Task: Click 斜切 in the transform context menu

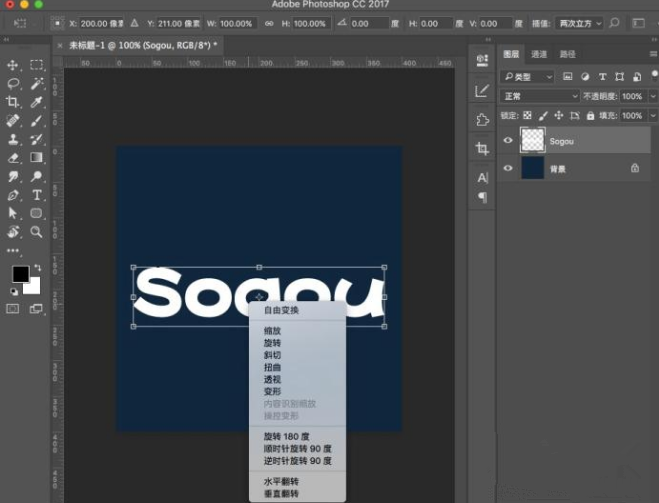Action: (x=272, y=355)
